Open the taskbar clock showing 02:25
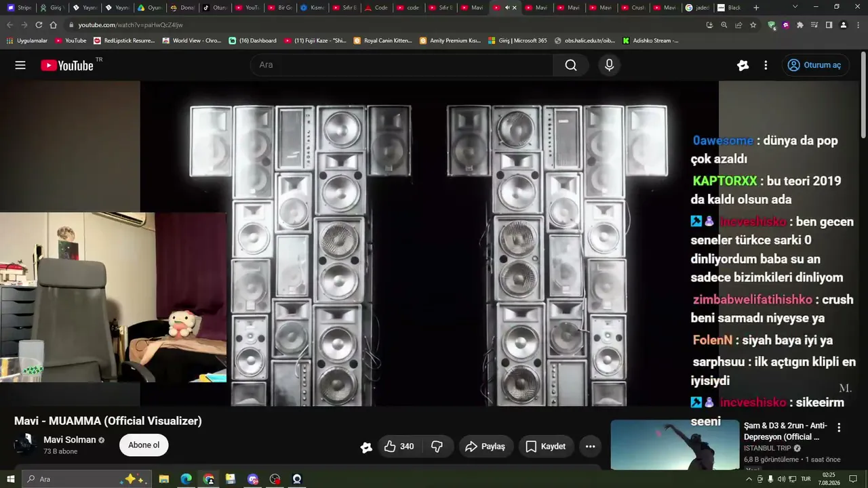The width and height of the screenshot is (868, 488). coord(829,479)
